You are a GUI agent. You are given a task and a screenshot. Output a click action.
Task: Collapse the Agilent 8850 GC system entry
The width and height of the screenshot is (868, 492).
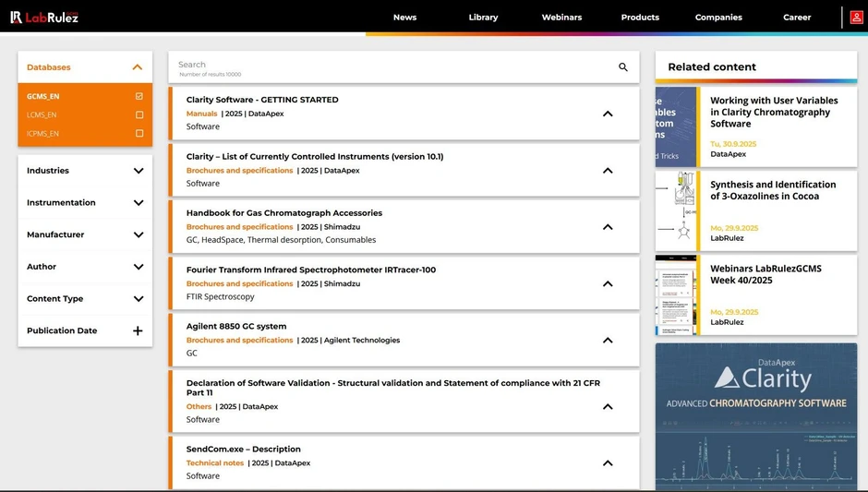608,340
